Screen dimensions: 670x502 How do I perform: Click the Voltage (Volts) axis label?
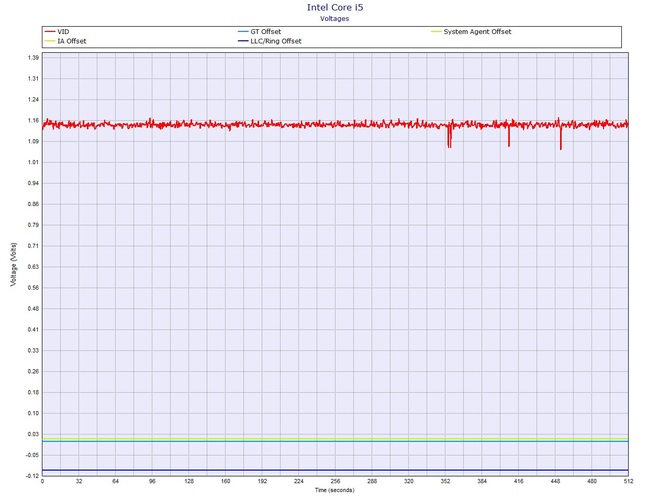(x=13, y=264)
